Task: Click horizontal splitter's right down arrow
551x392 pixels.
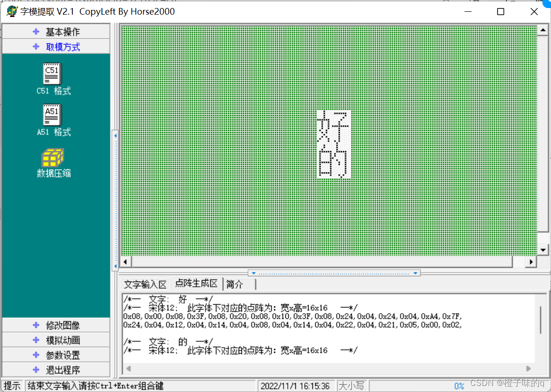Action: tap(415, 273)
